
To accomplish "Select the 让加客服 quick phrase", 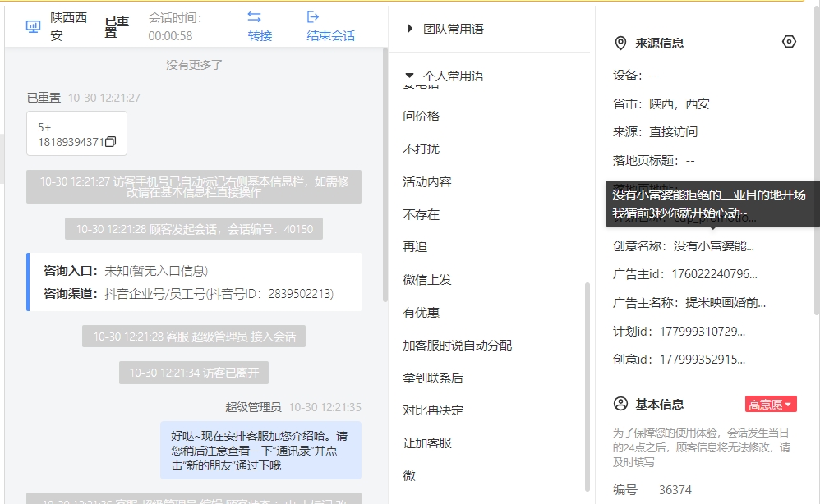I will (x=426, y=443).
